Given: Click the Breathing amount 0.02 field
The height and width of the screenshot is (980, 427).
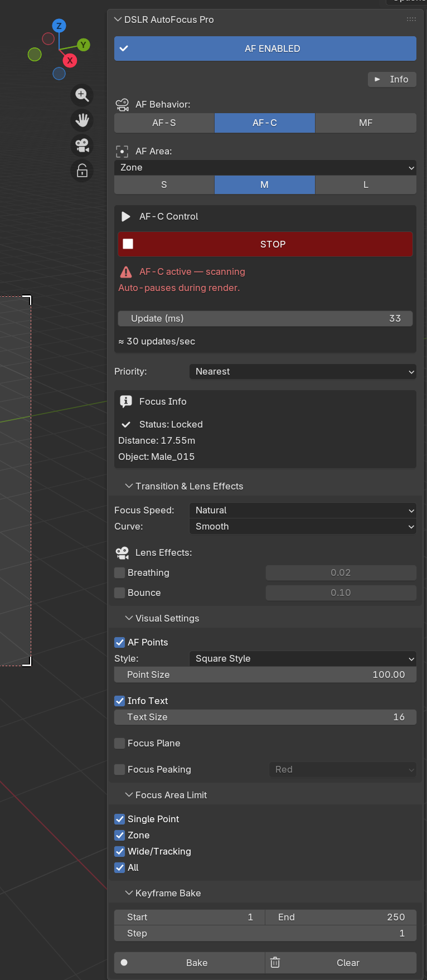Looking at the screenshot, I should click(x=341, y=573).
